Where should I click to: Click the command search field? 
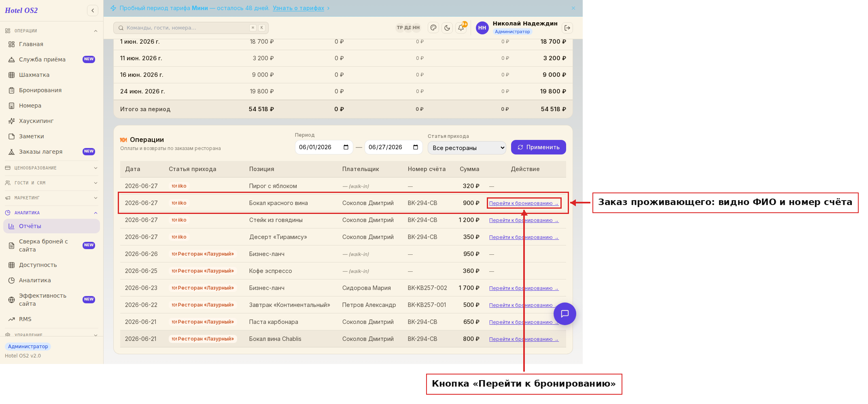pos(191,28)
